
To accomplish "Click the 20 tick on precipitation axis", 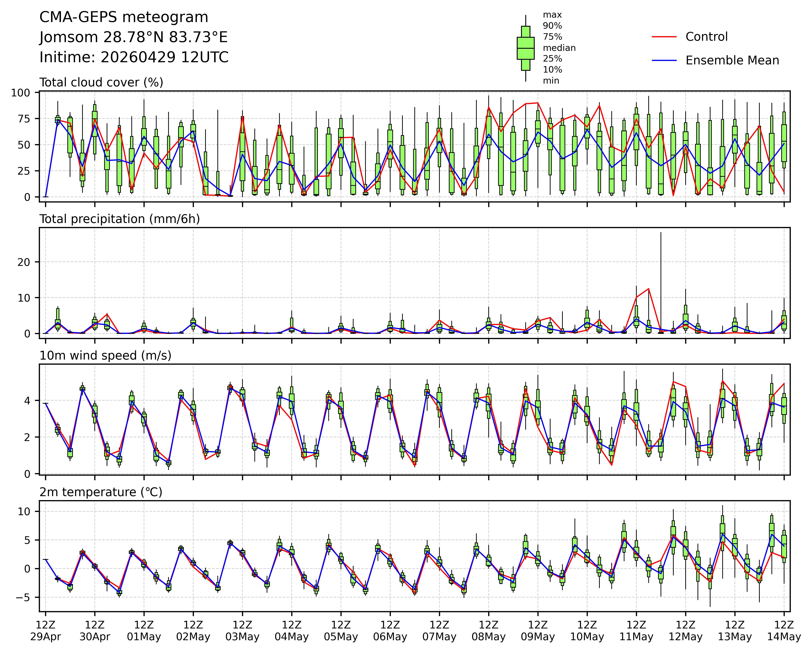I will 23,262.
